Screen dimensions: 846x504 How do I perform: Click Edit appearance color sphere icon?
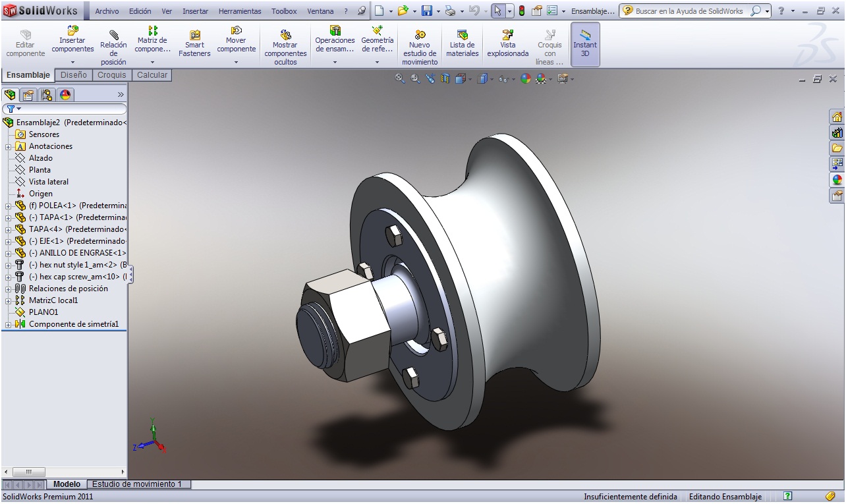click(x=525, y=78)
